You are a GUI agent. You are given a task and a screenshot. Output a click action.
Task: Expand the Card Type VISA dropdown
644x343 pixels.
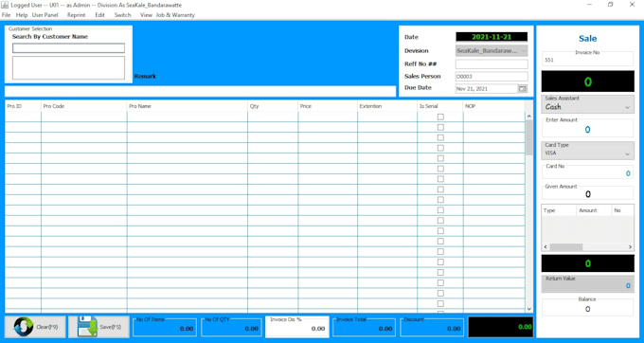click(x=627, y=153)
